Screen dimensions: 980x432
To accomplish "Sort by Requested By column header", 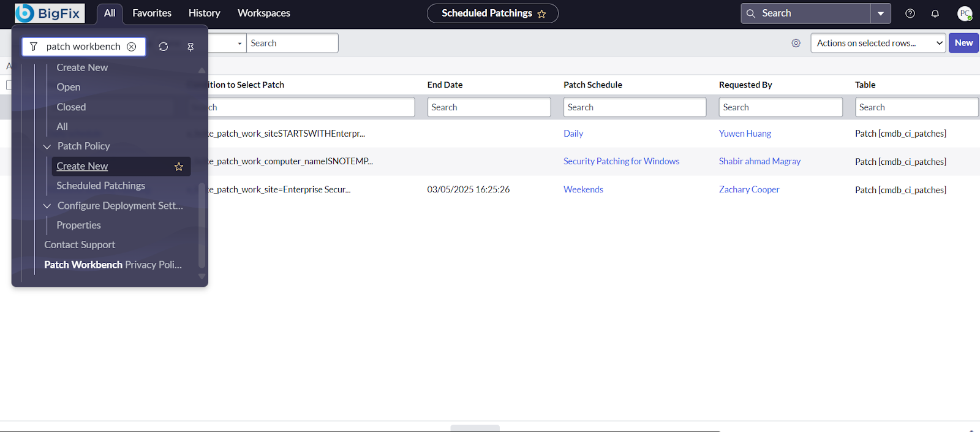I will coord(745,85).
